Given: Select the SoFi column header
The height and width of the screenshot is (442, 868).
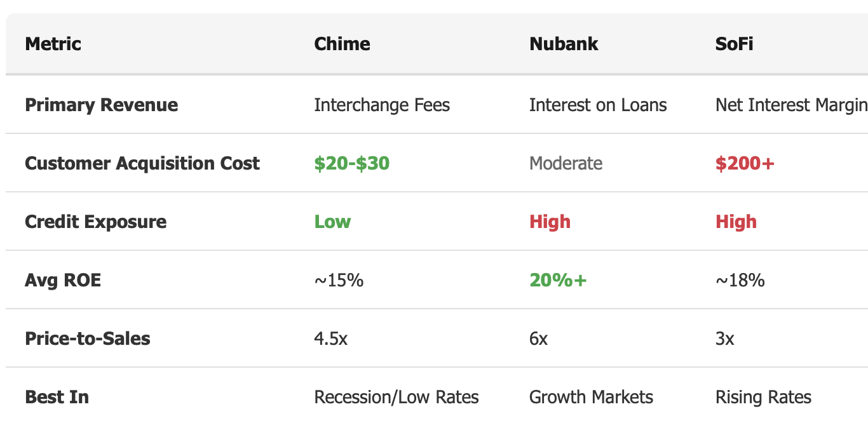Looking at the screenshot, I should 734,44.
